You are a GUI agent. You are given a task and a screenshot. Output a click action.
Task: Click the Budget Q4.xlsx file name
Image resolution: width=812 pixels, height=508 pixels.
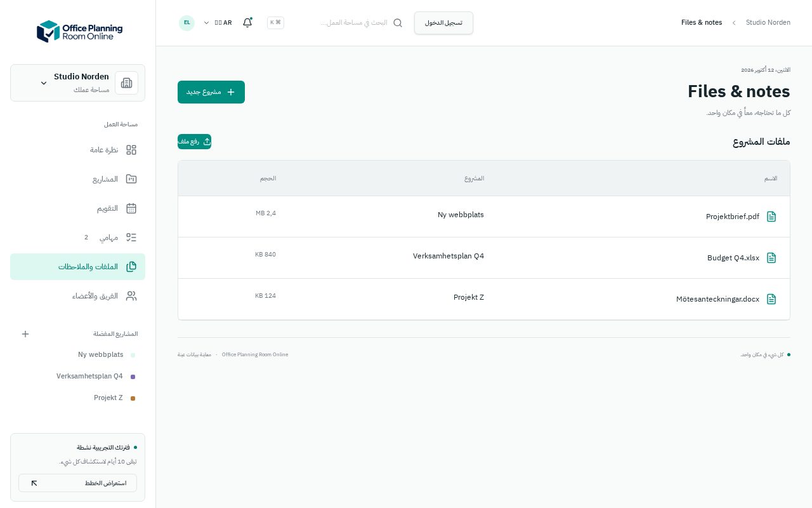point(733,258)
